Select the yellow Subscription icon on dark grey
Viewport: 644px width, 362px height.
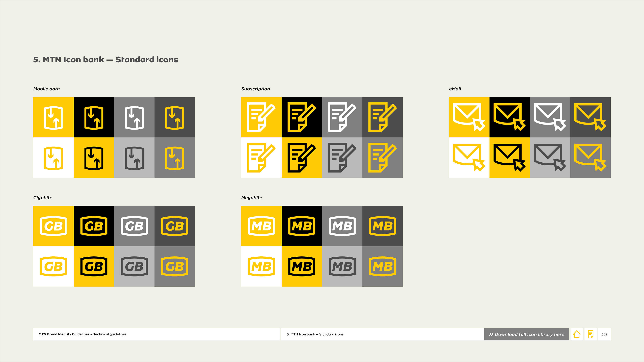(x=383, y=117)
